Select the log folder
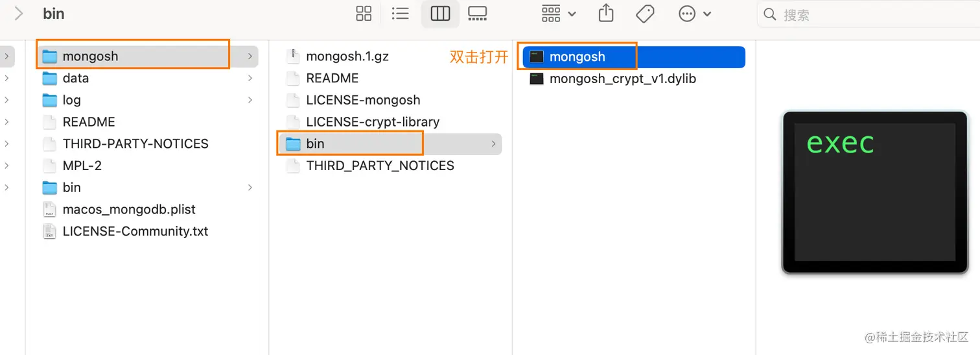The height and width of the screenshot is (355, 980). pyautogui.click(x=148, y=100)
